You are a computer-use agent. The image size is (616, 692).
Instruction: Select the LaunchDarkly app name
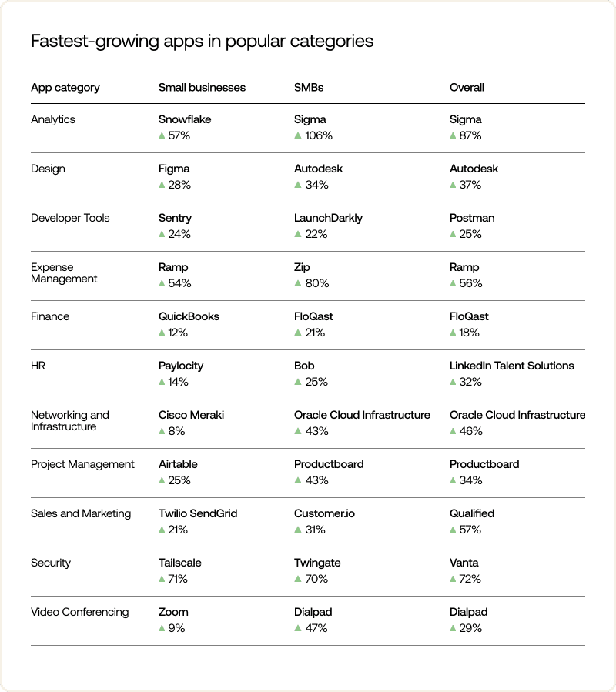[328, 218]
